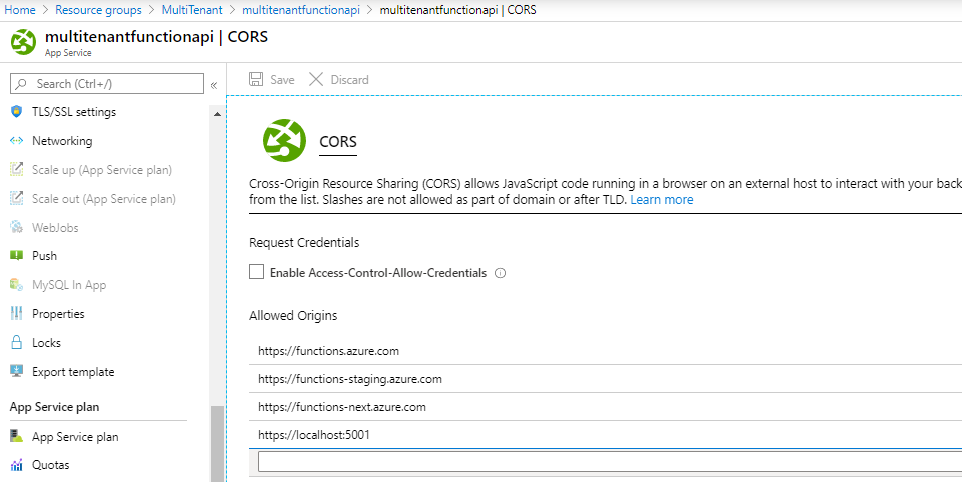The image size is (962, 482).
Task: Click the Push notification icon
Action: pos(17,256)
